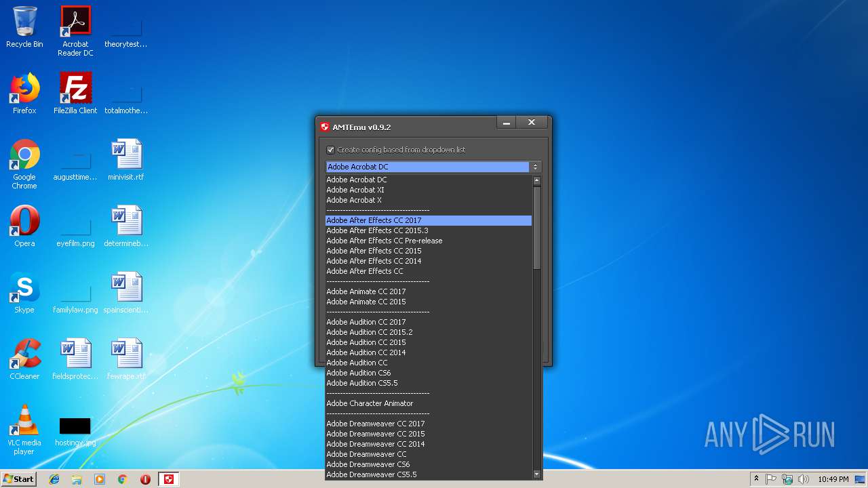Click the Opera icon in the taskbar
Screen dimensions: 868x488
point(145,479)
